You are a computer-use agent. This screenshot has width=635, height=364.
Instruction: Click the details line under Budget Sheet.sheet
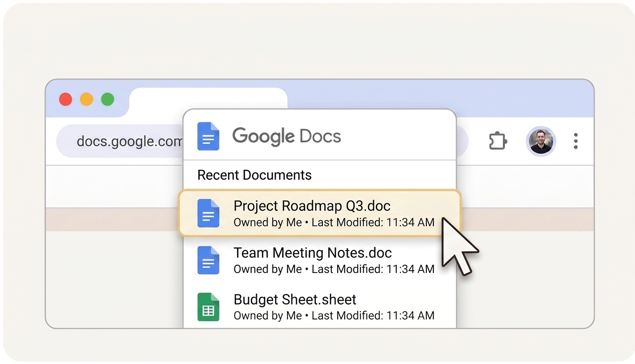334,316
